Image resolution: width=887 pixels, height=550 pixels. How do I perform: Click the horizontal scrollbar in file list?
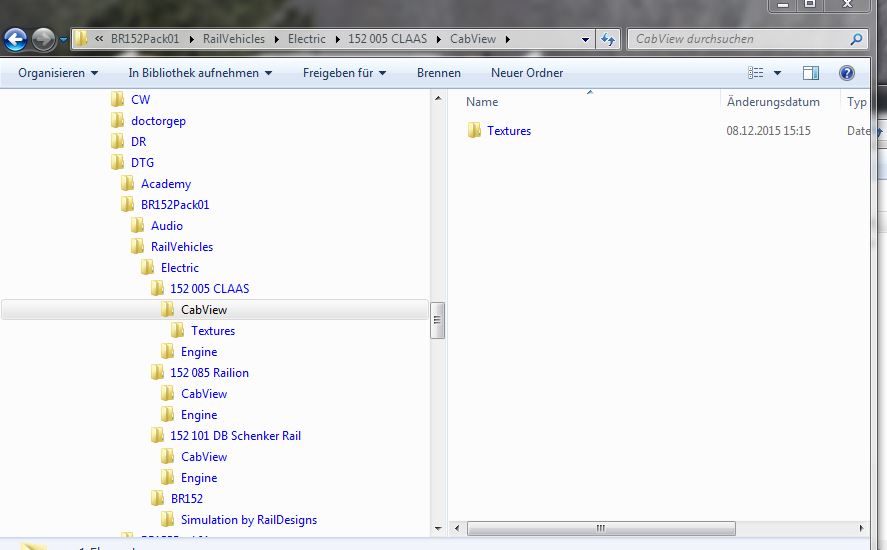tap(600, 528)
